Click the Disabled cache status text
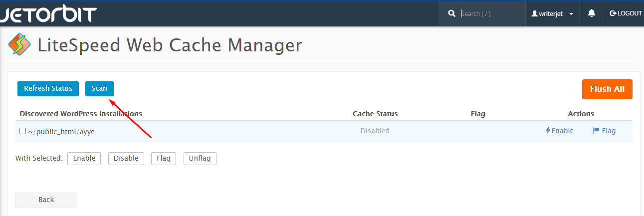The height and width of the screenshot is (216, 644). coord(375,131)
